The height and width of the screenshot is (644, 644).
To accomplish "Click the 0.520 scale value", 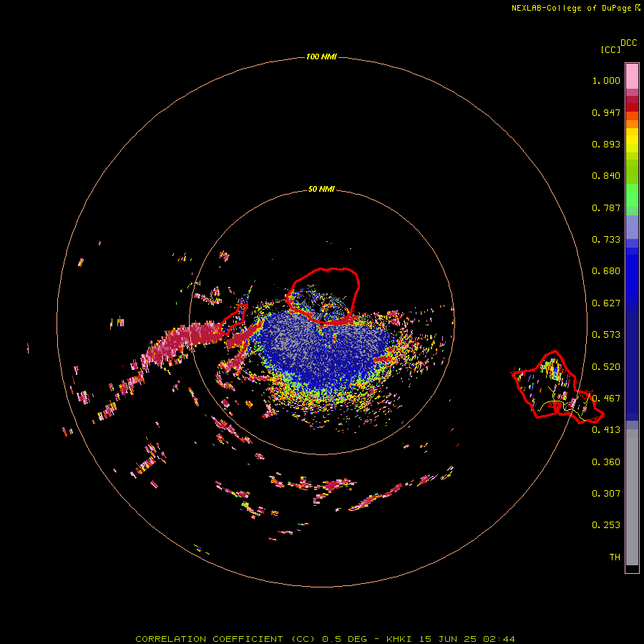I will tap(606, 367).
